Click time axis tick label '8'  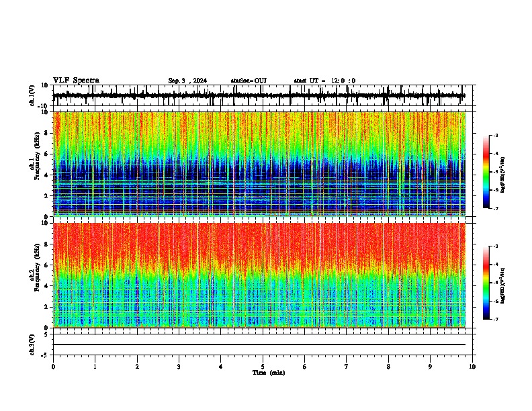click(388, 367)
